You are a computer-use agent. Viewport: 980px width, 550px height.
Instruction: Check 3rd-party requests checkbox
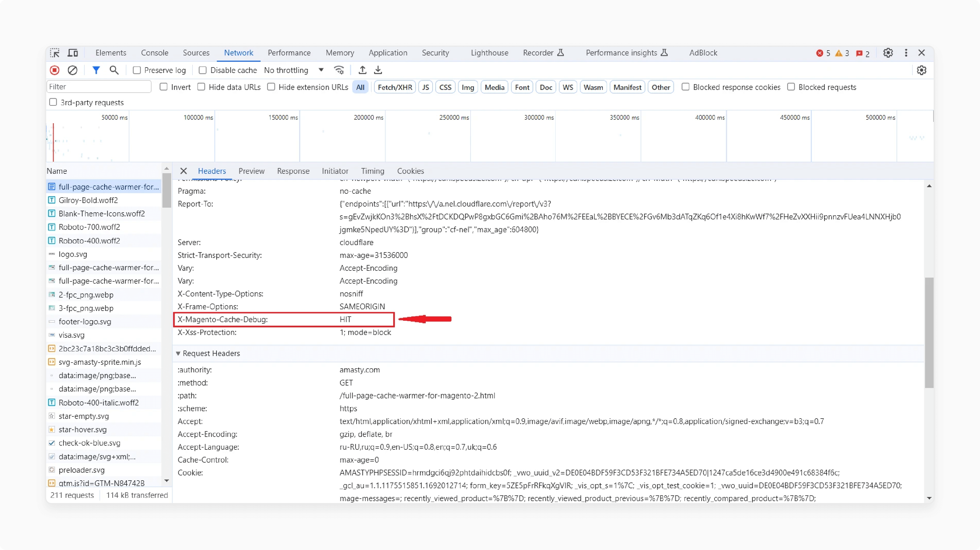click(53, 102)
